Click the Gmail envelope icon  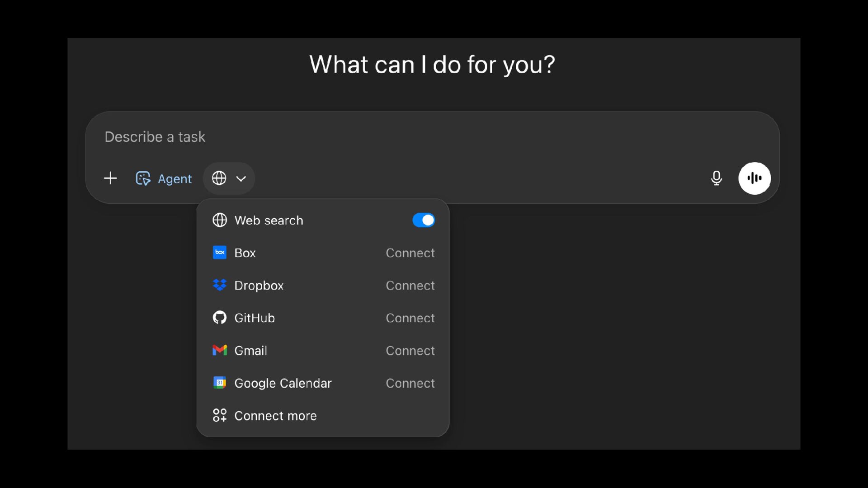coord(220,350)
